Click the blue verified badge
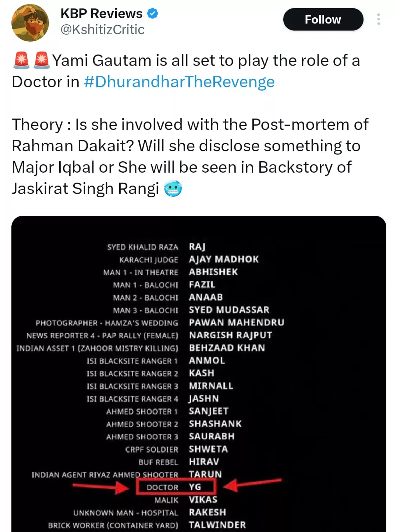 click(153, 14)
